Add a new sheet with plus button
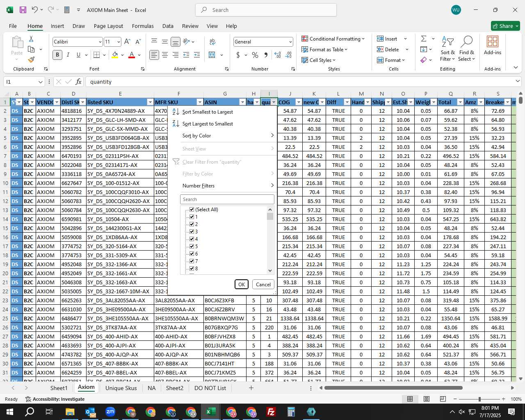525x420 pixels. 251,388
